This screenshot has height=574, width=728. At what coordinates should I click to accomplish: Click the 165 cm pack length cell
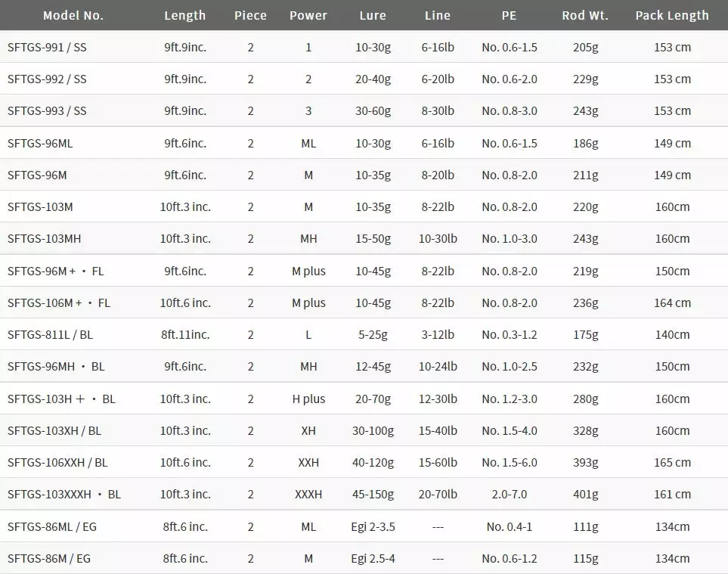[672, 462]
